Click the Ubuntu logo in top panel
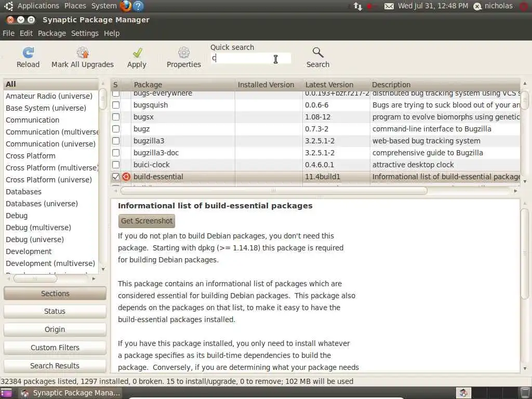The image size is (532, 399). click(x=8, y=6)
